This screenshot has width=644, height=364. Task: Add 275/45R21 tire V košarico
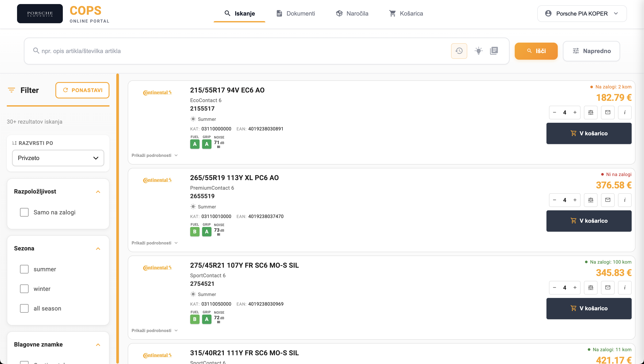tap(589, 308)
